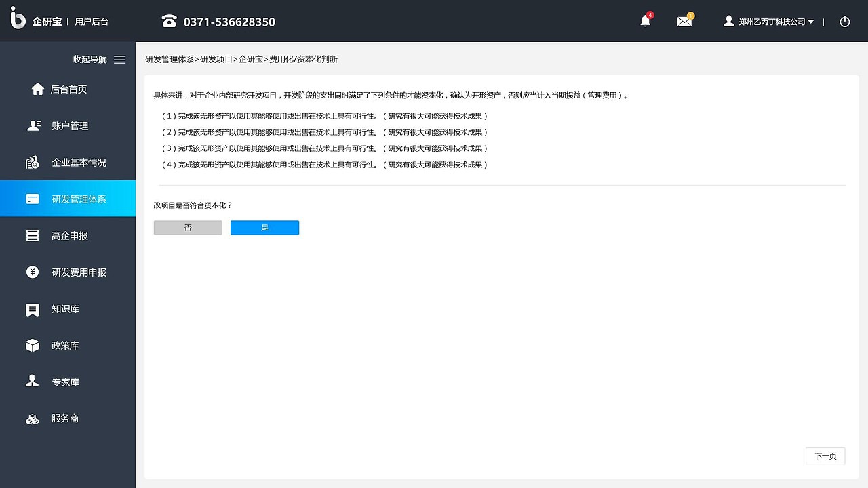868x488 pixels.
Task: Open the notification bell
Action: point(646,21)
